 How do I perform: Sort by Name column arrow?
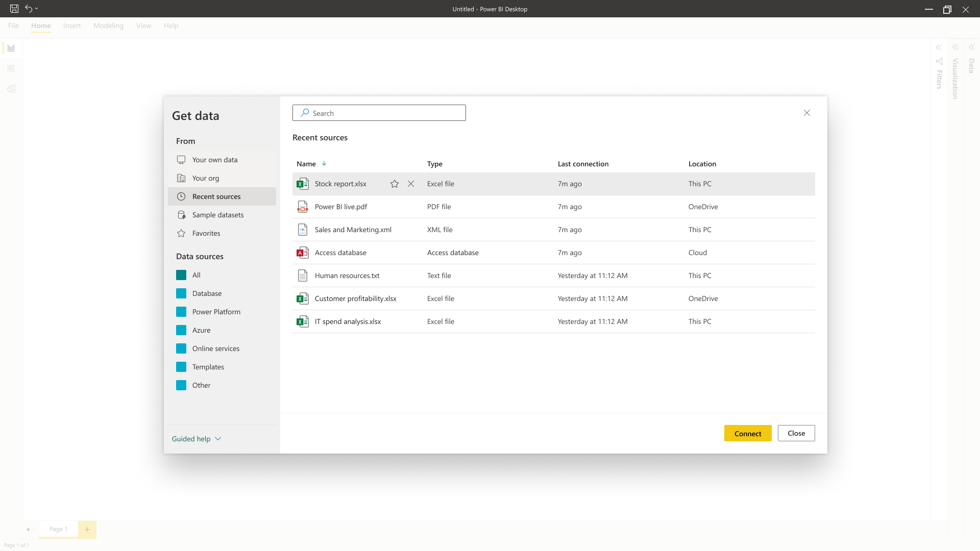tap(324, 164)
